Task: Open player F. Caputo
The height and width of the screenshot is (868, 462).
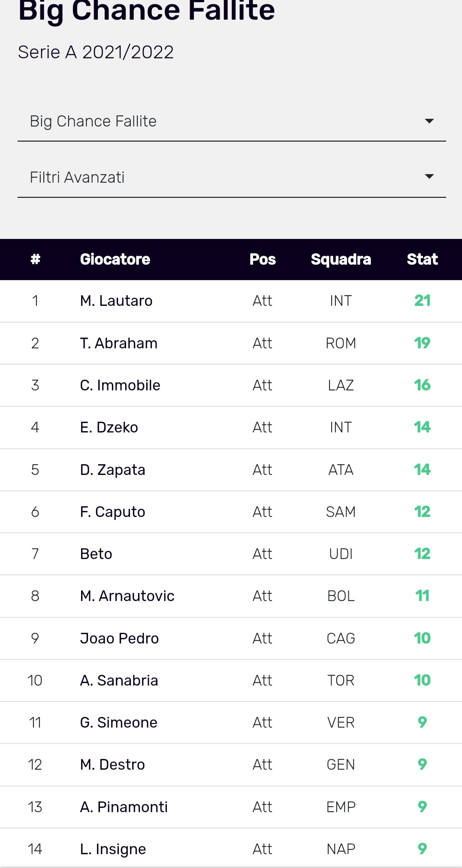Action: click(113, 512)
